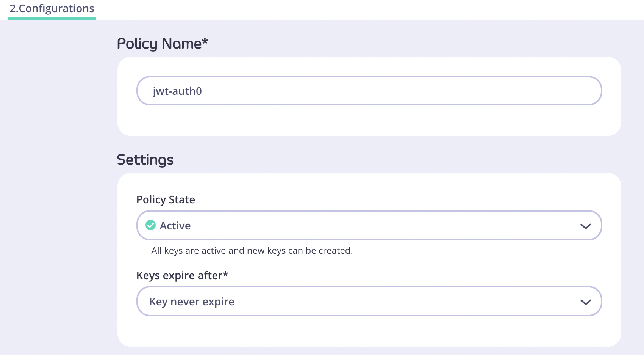Click the Settings section heading
This screenshot has height=355, width=644.
145,160
